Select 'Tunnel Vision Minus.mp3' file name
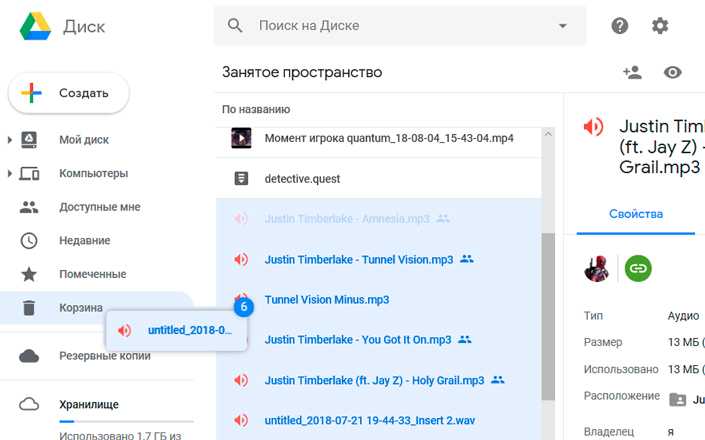This screenshot has width=705, height=440. point(327,300)
